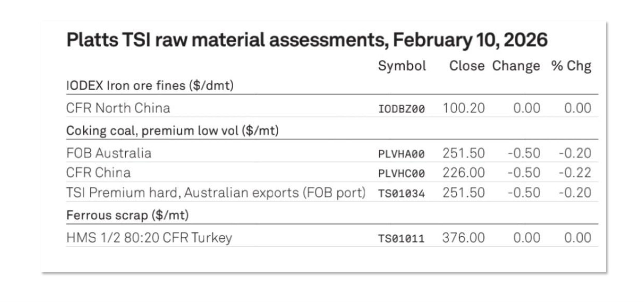644x304 pixels.
Task: Click the IODBZ00 symbol code
Action: click(x=401, y=109)
